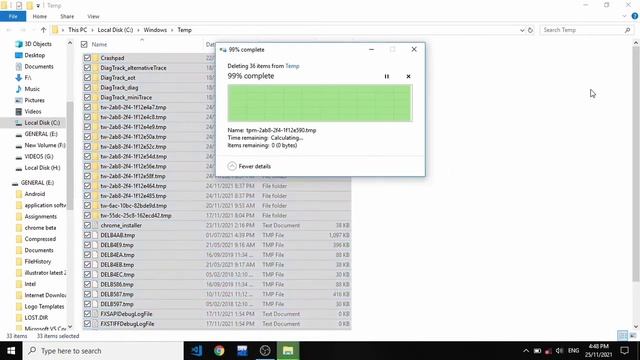640x360 pixels.
Task: Pause the delete operation
Action: pyautogui.click(x=387, y=76)
